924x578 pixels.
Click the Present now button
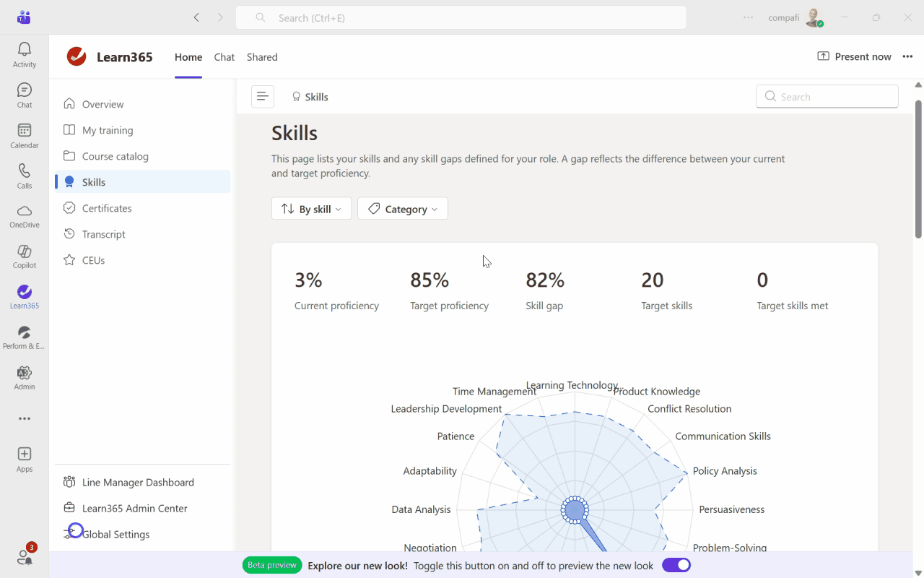coord(855,57)
